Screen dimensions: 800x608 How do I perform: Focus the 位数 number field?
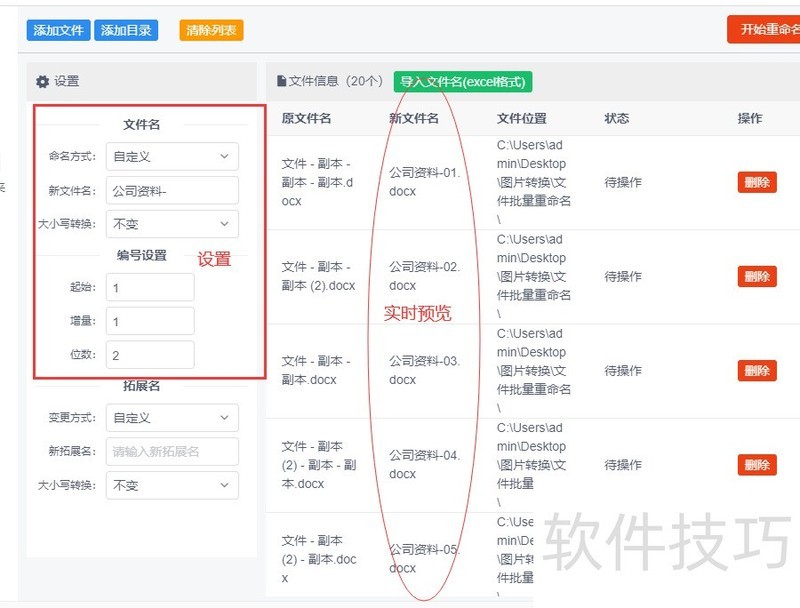coord(150,355)
